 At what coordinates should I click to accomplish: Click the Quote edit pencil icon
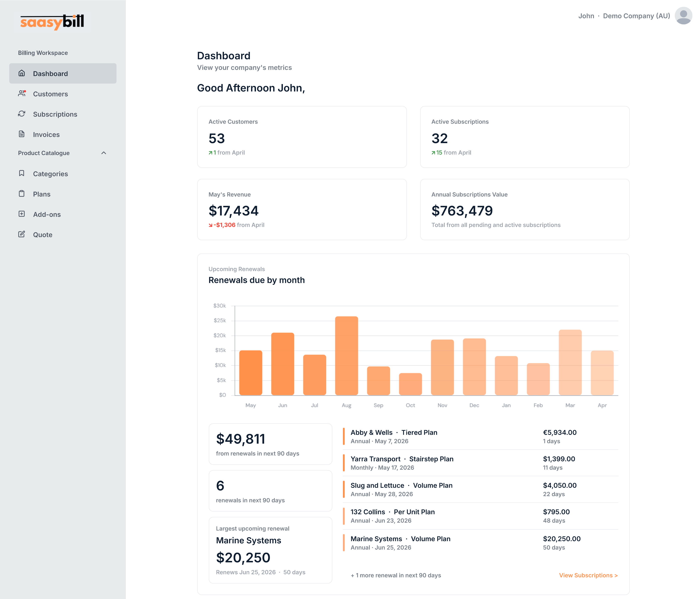(22, 234)
